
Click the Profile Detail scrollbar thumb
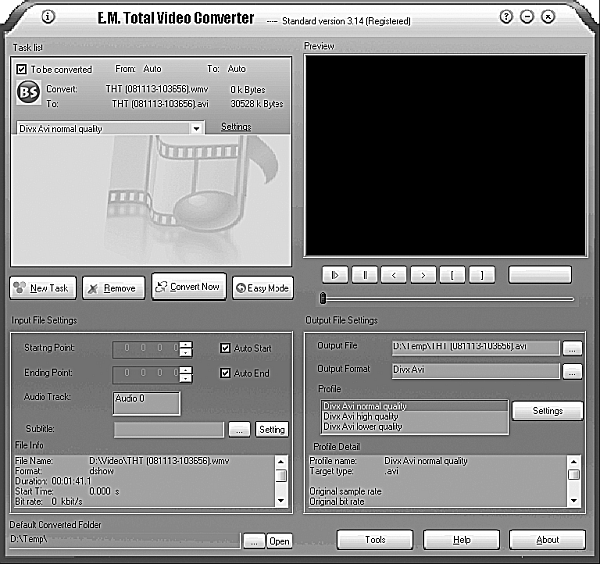[x=574, y=474]
